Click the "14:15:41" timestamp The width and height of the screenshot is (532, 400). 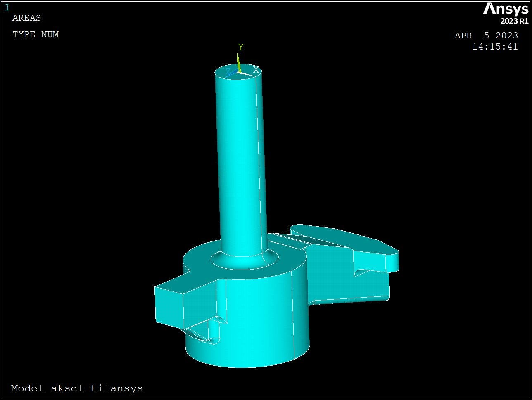point(495,47)
